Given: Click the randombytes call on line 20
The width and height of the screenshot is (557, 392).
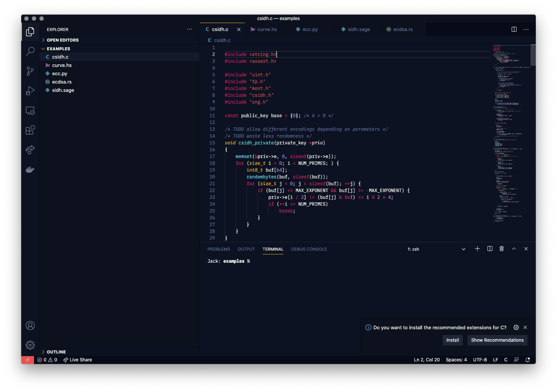Looking at the screenshot, I should coord(261,177).
